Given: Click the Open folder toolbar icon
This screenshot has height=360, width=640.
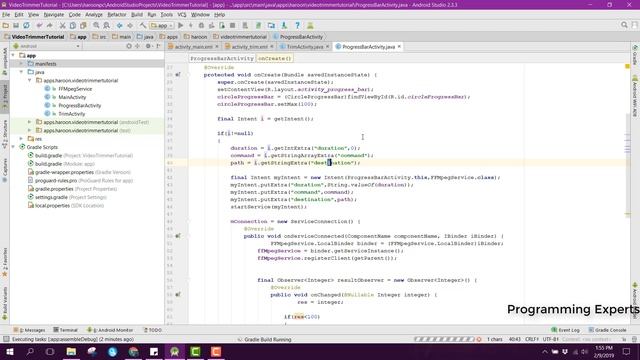Looking at the screenshot, I should tap(5, 25).
